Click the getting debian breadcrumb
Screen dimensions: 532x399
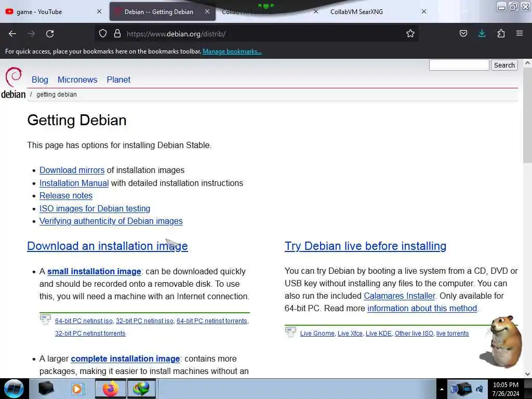tap(56, 95)
